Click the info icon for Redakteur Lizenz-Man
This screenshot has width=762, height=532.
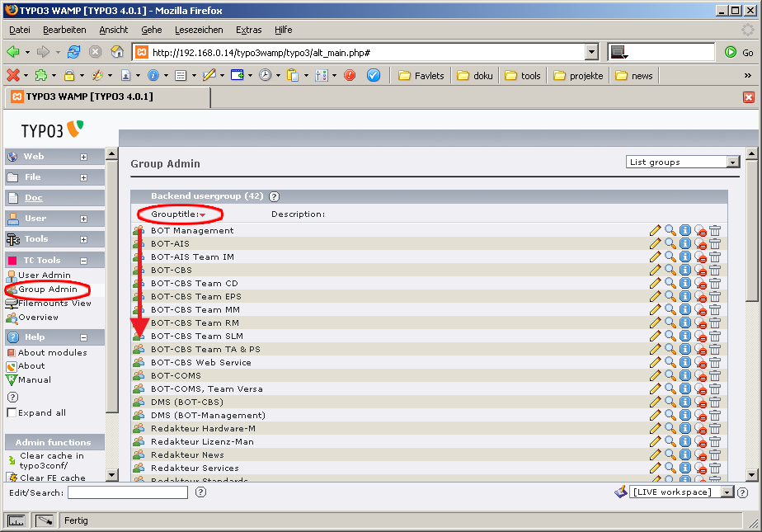(685, 441)
